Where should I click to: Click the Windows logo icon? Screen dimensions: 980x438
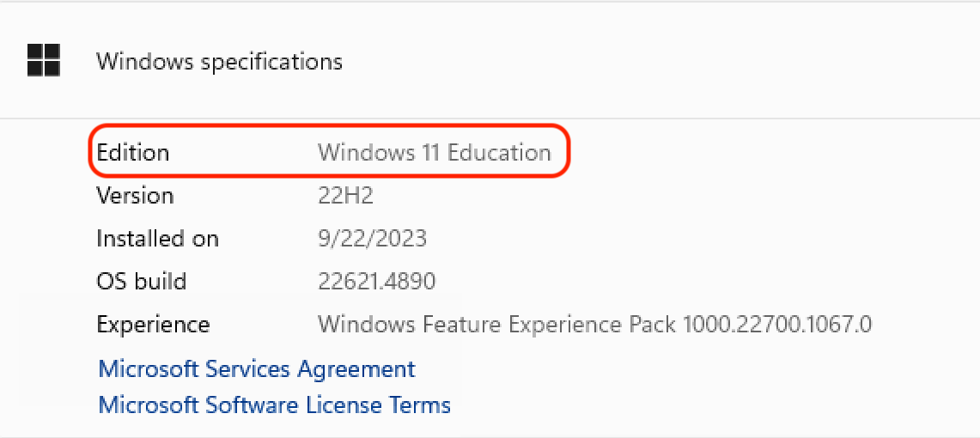(x=43, y=61)
